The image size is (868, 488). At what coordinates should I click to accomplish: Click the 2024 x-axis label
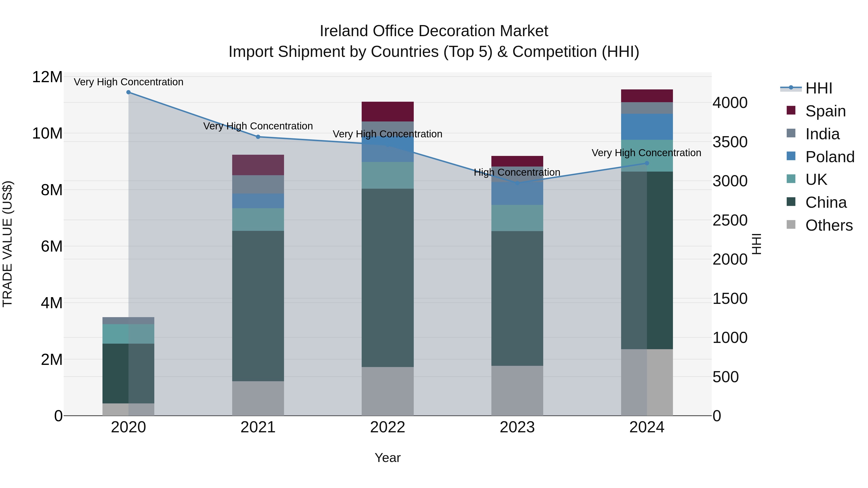point(647,427)
